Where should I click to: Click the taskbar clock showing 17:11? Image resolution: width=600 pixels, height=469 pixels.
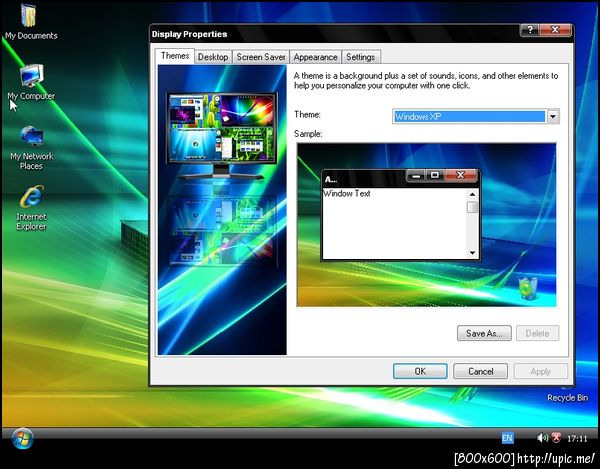point(577,438)
